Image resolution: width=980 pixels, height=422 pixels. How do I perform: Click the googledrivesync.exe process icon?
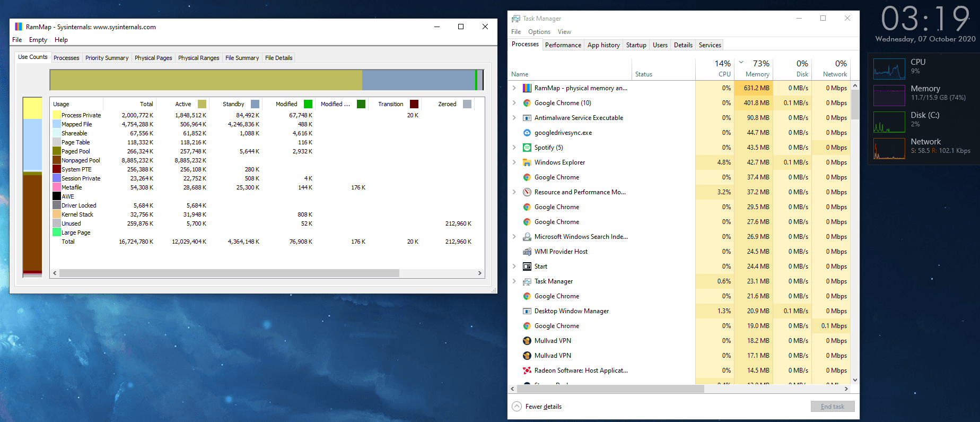(527, 133)
